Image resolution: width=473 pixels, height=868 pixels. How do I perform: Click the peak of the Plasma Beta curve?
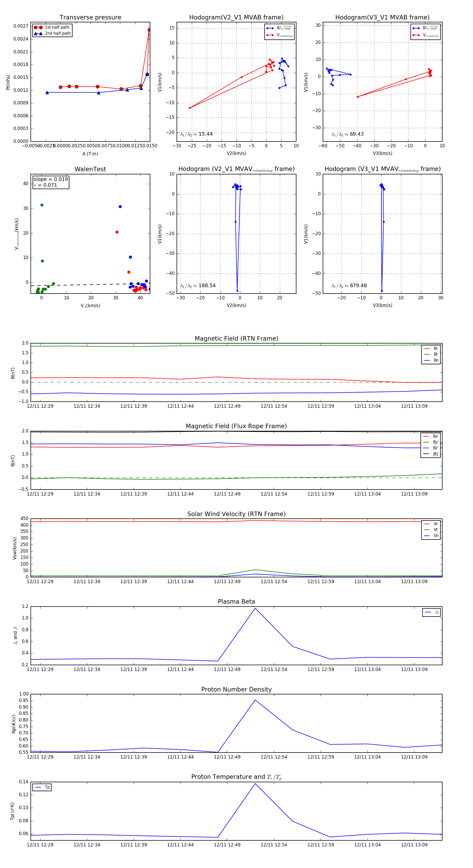click(x=255, y=608)
